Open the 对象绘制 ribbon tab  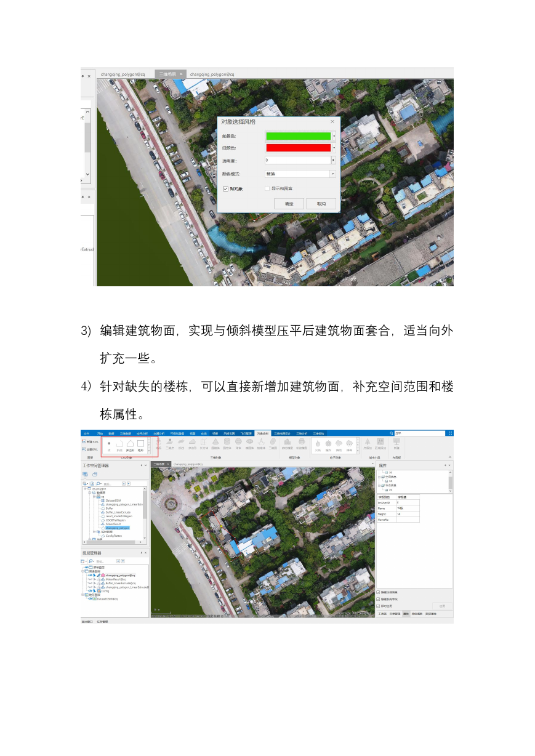(263, 433)
